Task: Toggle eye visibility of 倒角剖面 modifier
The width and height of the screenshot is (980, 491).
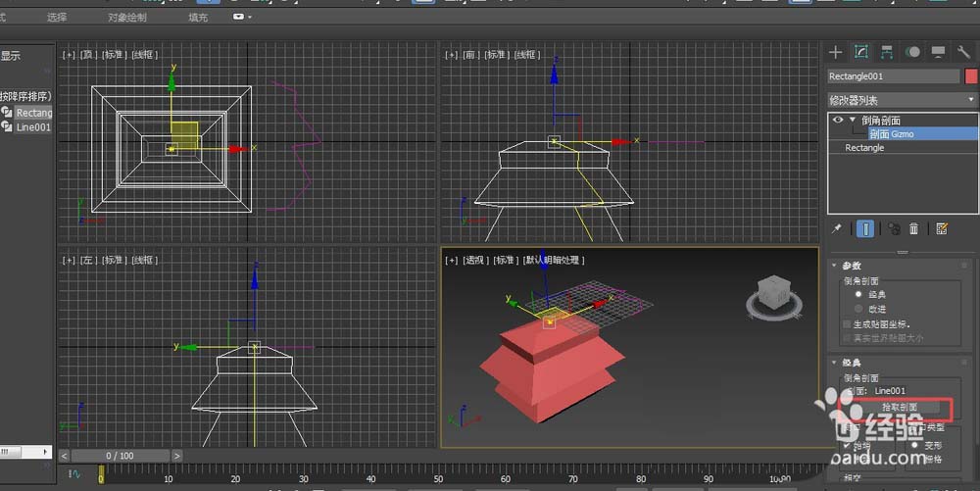Action: [x=838, y=120]
